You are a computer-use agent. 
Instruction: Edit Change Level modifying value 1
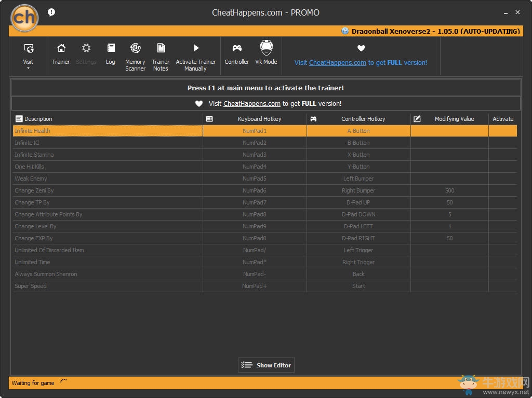pyautogui.click(x=449, y=226)
